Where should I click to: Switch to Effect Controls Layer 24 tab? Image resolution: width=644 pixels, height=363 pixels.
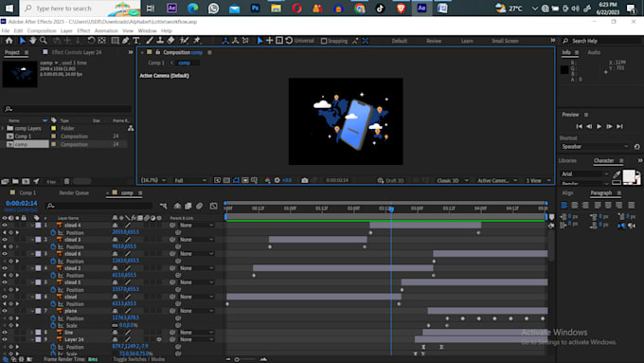pyautogui.click(x=77, y=52)
